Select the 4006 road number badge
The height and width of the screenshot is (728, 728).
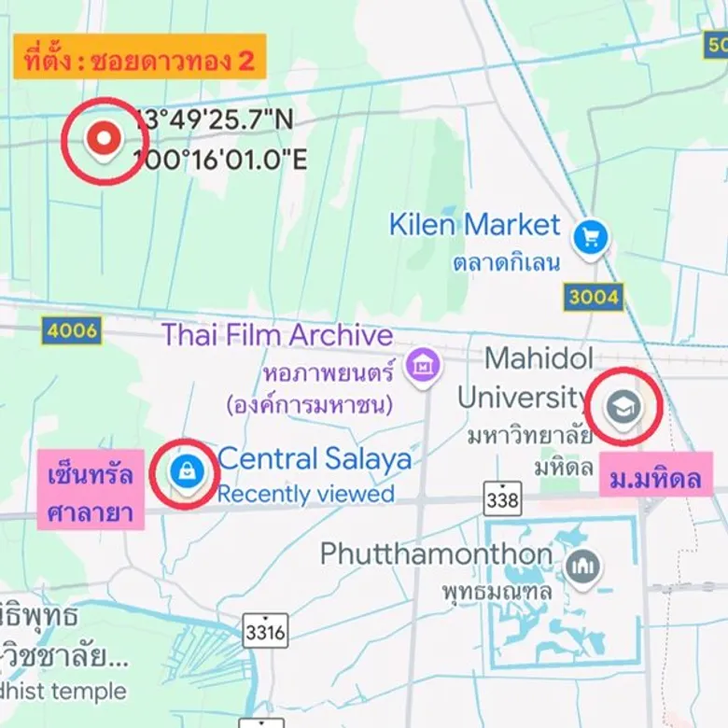pos(72,330)
